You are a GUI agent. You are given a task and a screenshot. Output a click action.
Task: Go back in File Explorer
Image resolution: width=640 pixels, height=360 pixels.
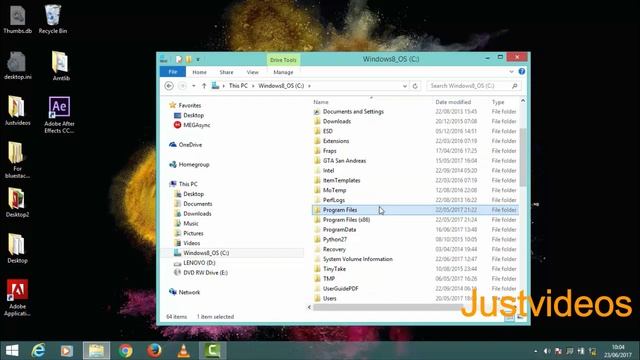coord(169,86)
